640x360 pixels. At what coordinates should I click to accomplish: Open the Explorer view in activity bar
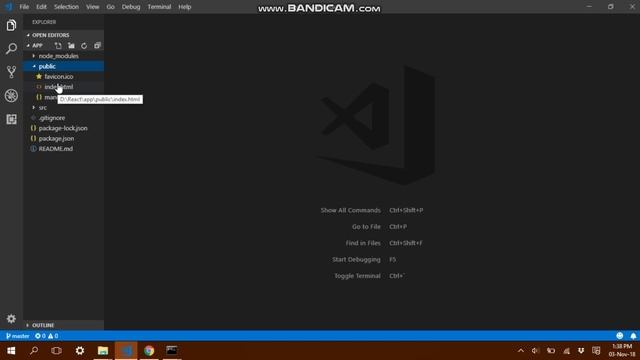[x=11, y=25]
